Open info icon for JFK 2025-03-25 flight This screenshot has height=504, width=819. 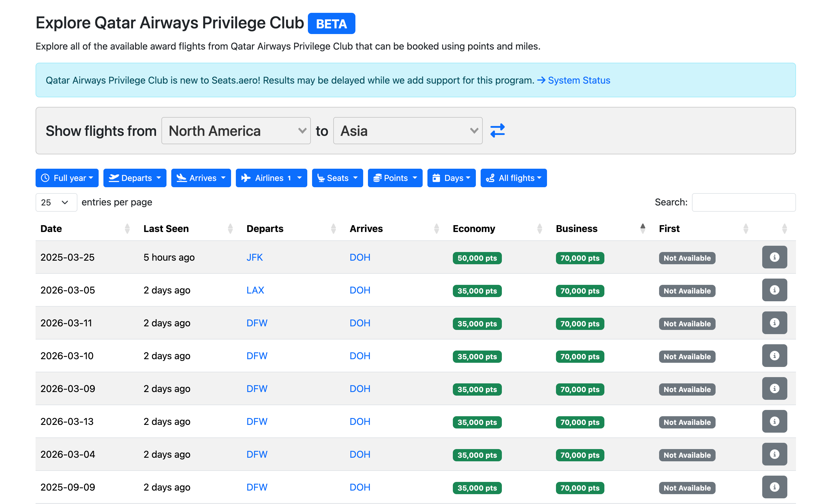pyautogui.click(x=774, y=257)
